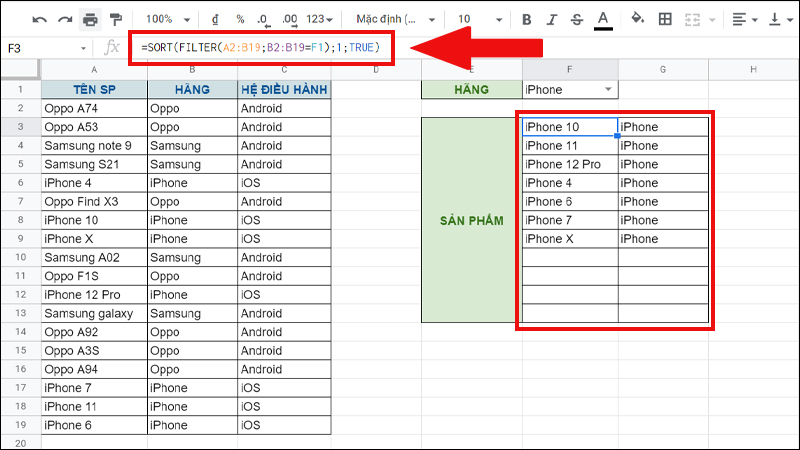Click the Merge cells icon
Viewport: 800px width, 450px height.
[692, 20]
